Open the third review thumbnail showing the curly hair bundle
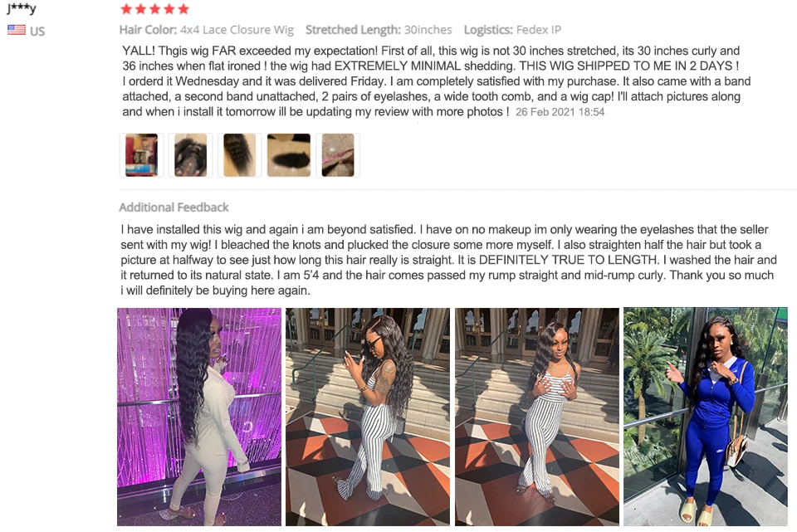The height and width of the screenshot is (532, 797). [x=239, y=155]
